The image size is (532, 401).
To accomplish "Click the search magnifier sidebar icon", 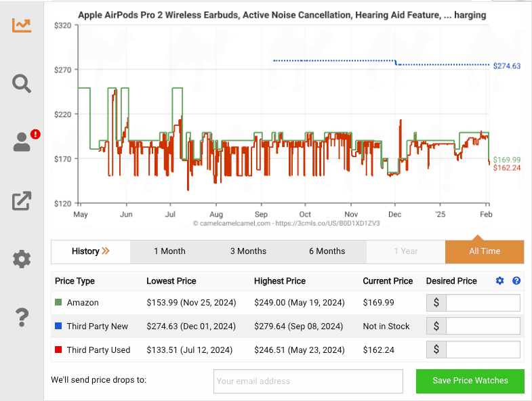I will [22, 83].
